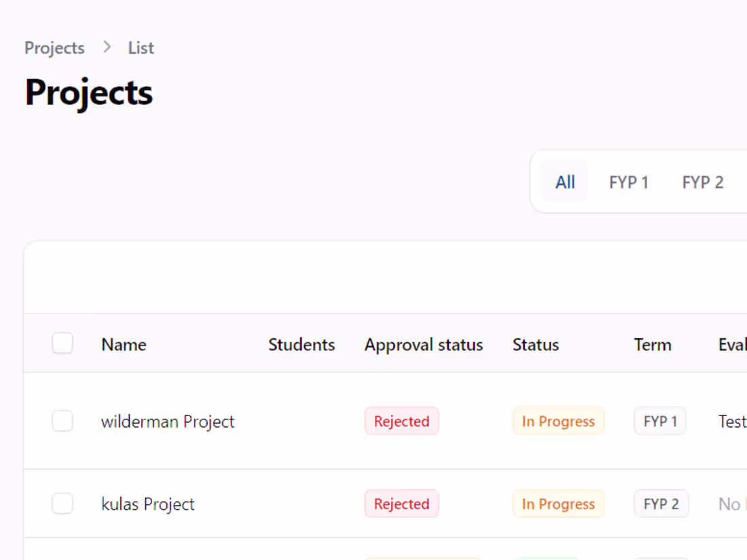Viewport: 747px width, 560px height.
Task: Check the kulas Project row checkbox
Action: pos(62,504)
